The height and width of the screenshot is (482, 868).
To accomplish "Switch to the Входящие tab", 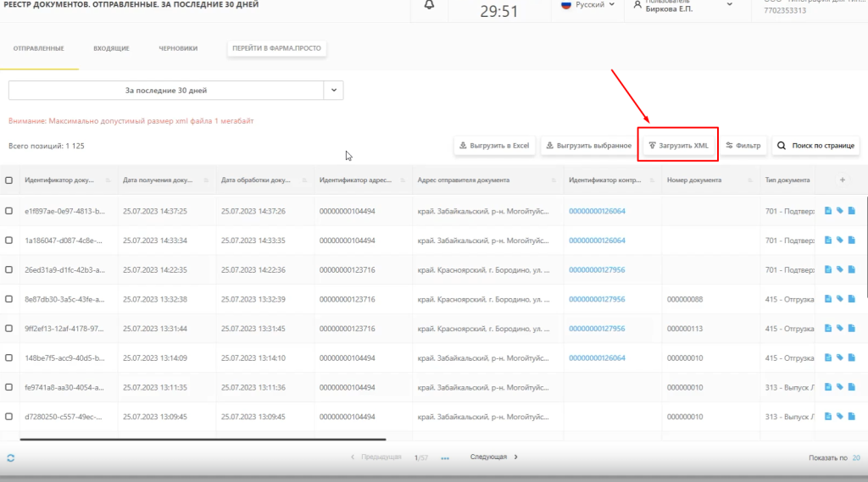I will pyautogui.click(x=110, y=48).
